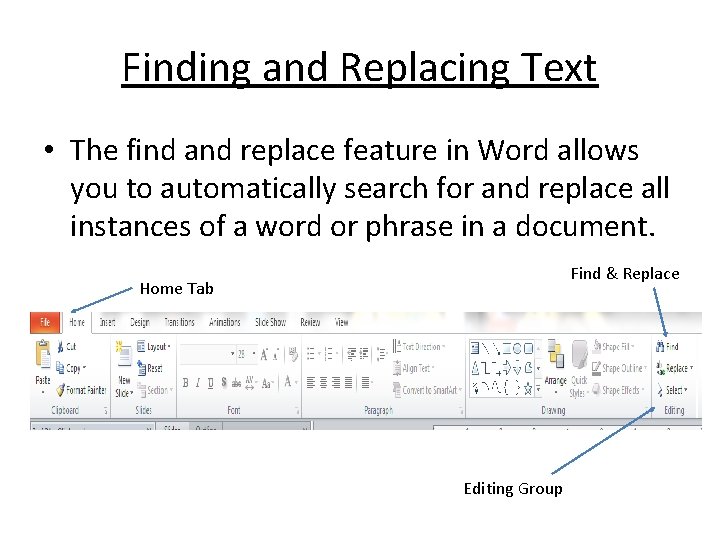Open the Layout dropdown
Screen dimensions: 720x540
coord(154,347)
